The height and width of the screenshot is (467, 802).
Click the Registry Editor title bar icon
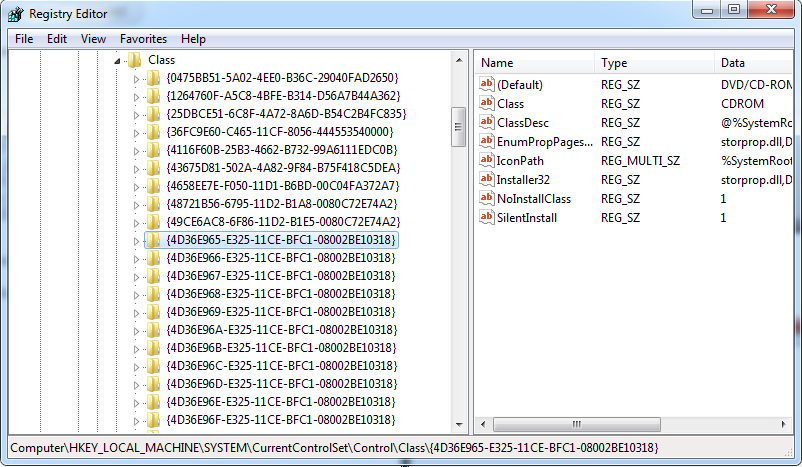tap(14, 13)
